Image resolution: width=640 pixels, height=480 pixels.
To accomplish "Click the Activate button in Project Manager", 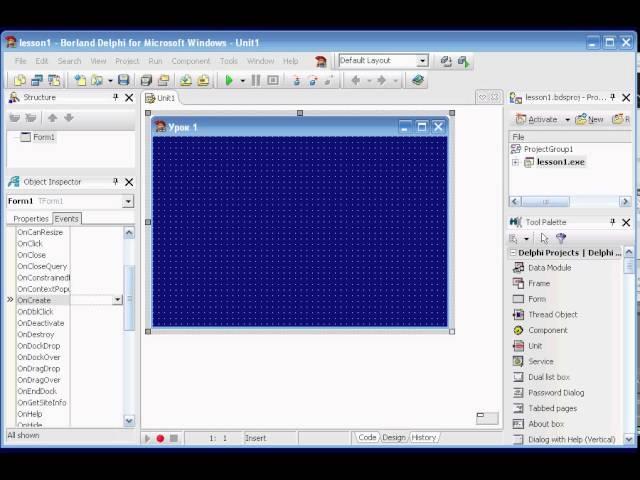I will 537,120.
